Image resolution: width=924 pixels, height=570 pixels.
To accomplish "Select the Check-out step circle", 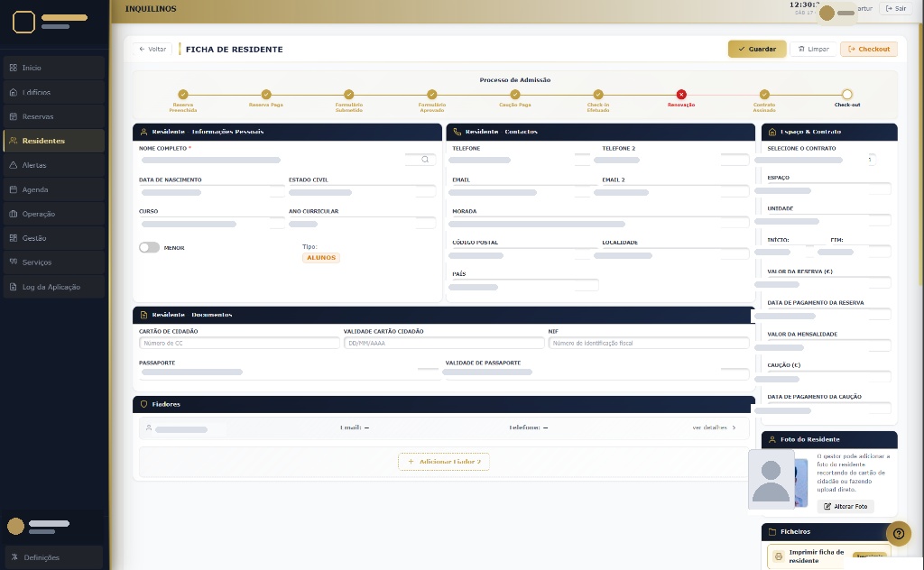I will 846,94.
